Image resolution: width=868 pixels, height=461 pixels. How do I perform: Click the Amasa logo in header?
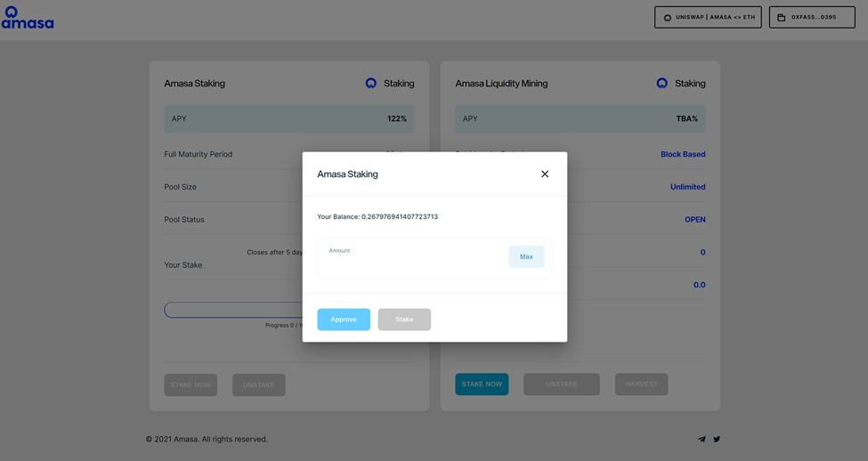pyautogui.click(x=27, y=17)
